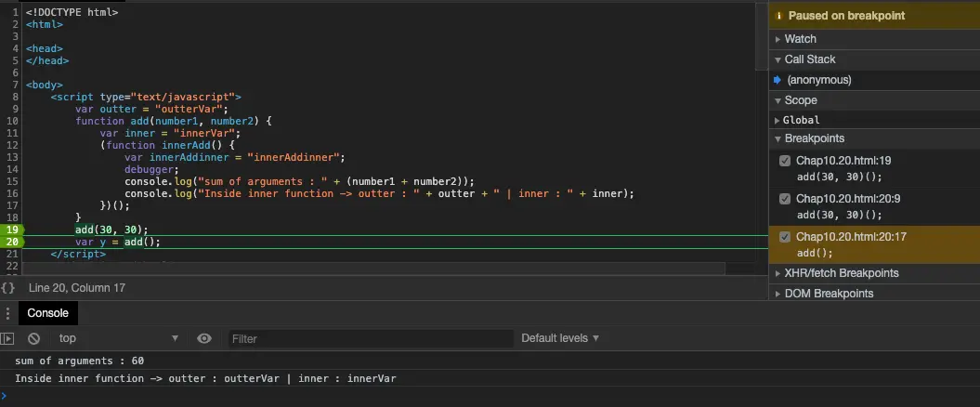Click 'function add(number1, number2)' line

click(174, 122)
